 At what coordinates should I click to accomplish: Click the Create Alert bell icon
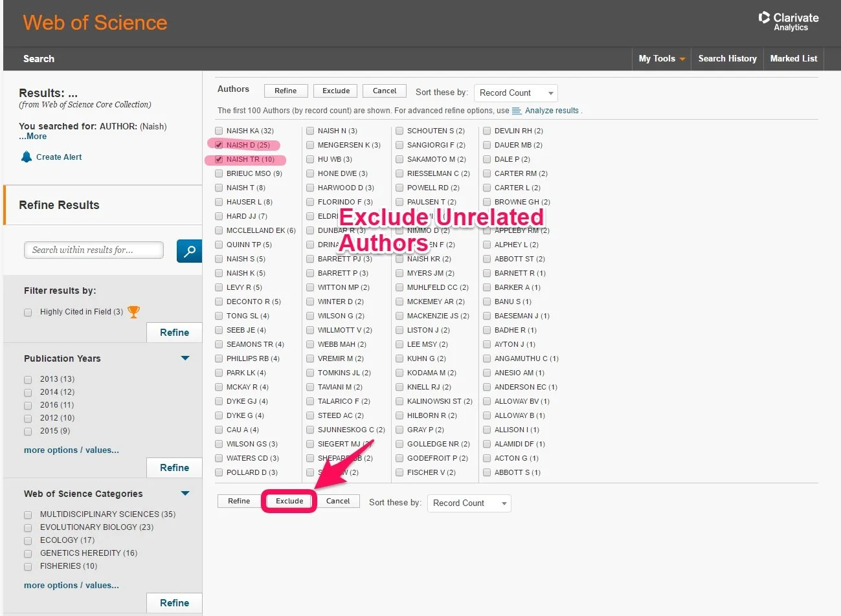coord(27,157)
